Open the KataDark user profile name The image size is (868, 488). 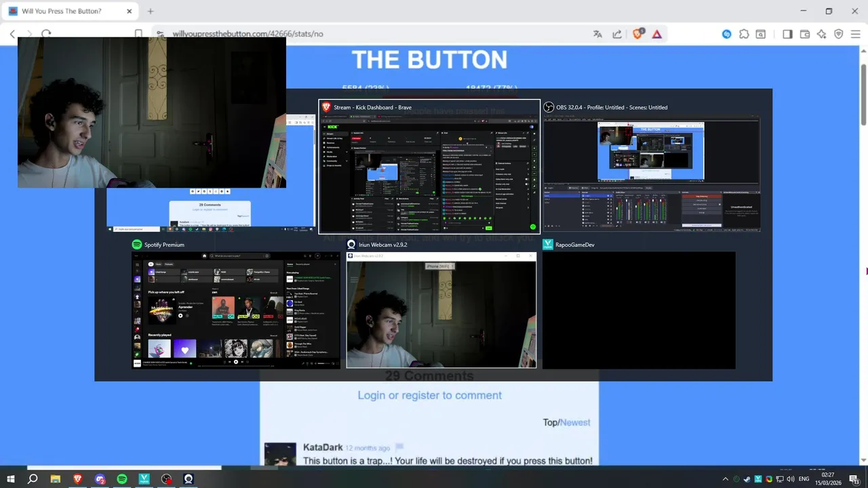(x=323, y=447)
